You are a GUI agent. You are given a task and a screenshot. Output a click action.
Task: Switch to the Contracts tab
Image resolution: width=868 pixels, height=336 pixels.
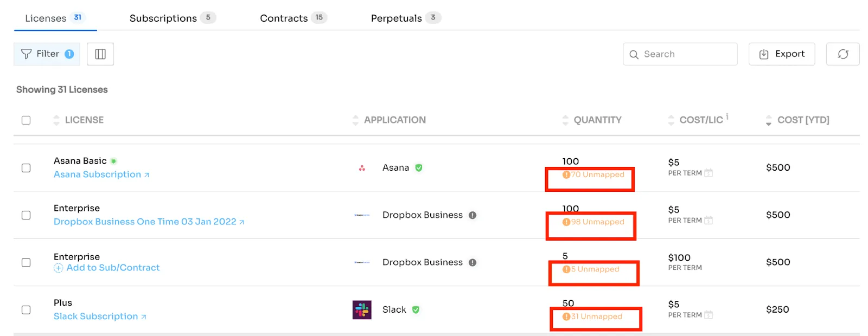click(x=293, y=18)
